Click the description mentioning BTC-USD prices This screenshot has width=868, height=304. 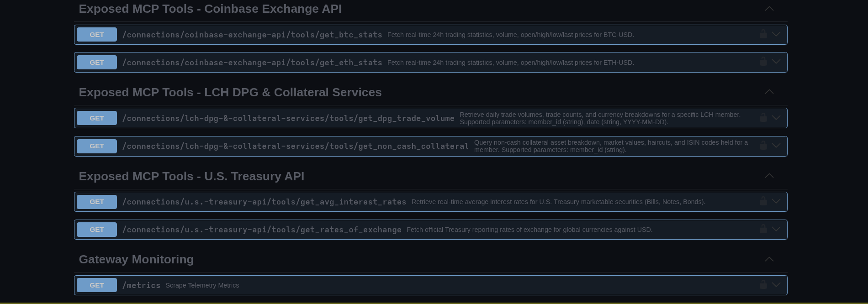coord(511,35)
